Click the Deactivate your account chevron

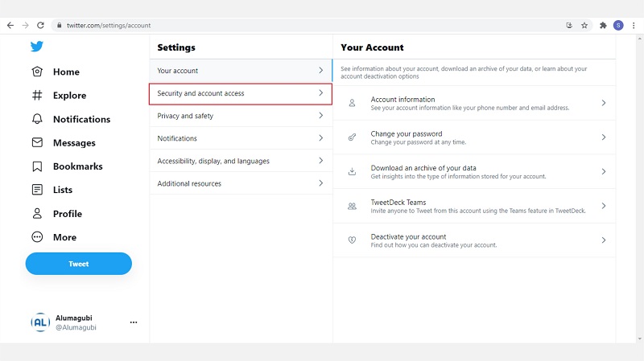[603, 240]
